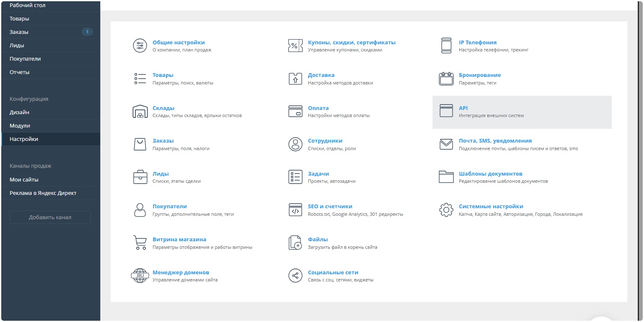Screen dimensions: 644x322
Task: Click the orders count badge in sidebar
Action: tap(87, 32)
